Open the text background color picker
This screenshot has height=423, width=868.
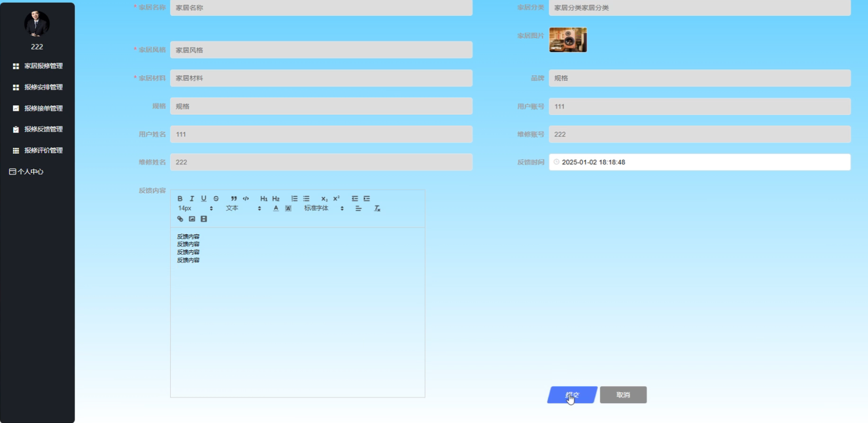coord(288,209)
